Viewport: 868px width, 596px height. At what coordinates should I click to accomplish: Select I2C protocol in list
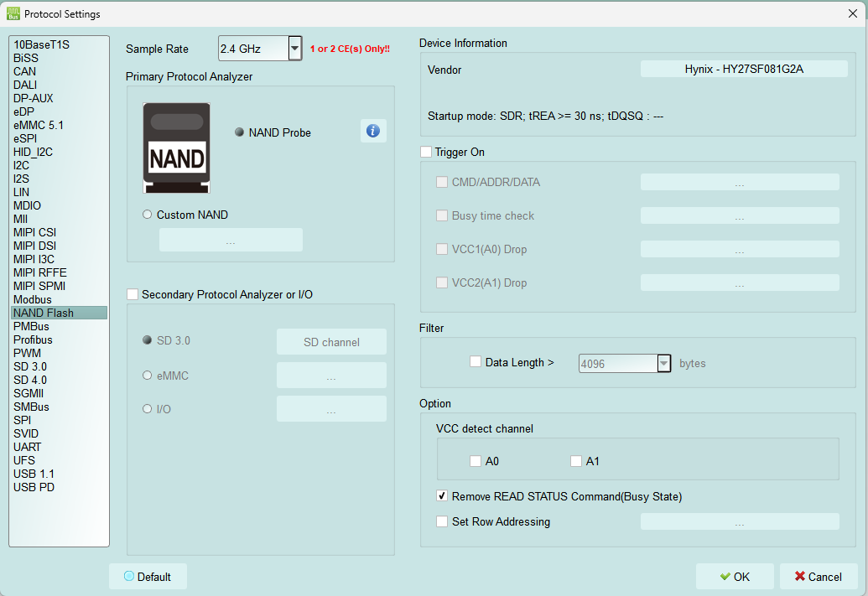tap(60, 165)
